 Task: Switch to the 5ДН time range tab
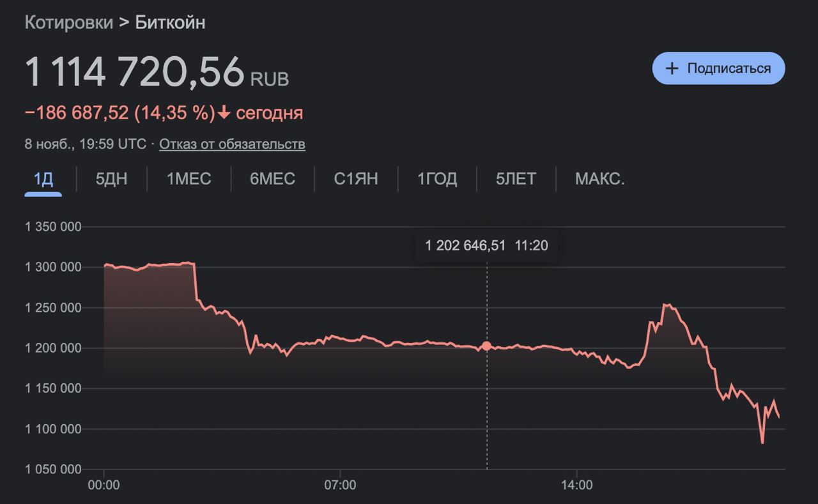(x=112, y=179)
